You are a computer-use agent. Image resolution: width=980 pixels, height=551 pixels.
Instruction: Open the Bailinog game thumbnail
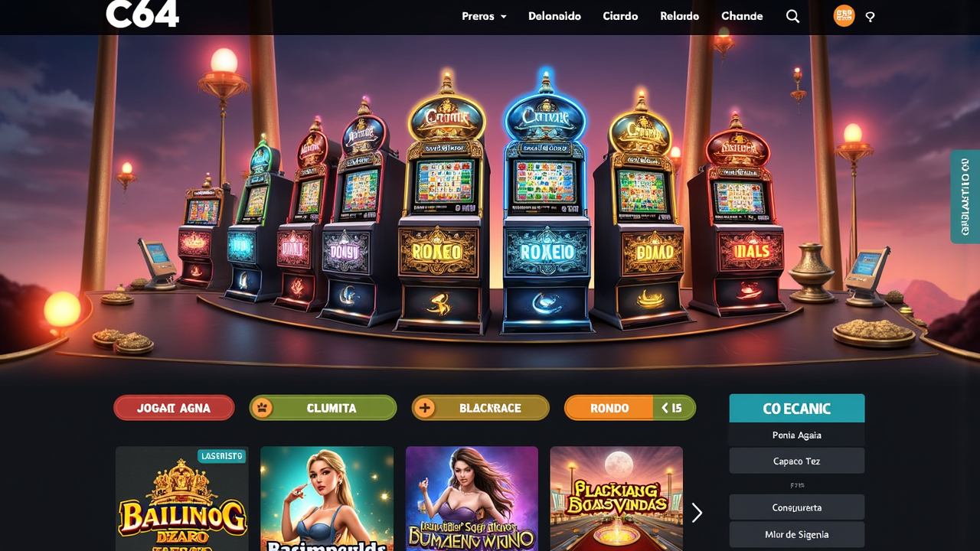click(x=181, y=499)
